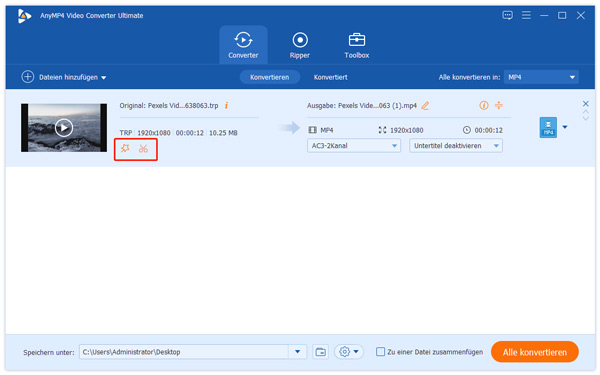Click the Alle konvertieren button

(535, 352)
